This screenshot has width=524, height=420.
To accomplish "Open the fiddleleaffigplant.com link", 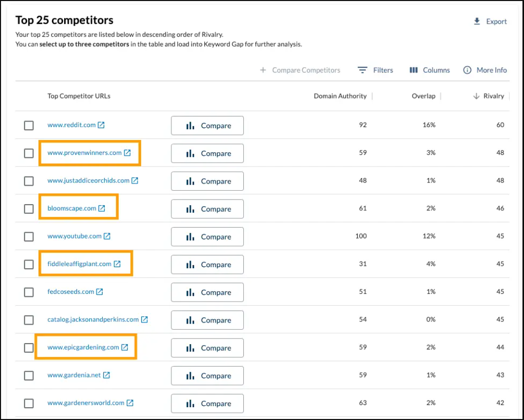I will pyautogui.click(x=80, y=264).
